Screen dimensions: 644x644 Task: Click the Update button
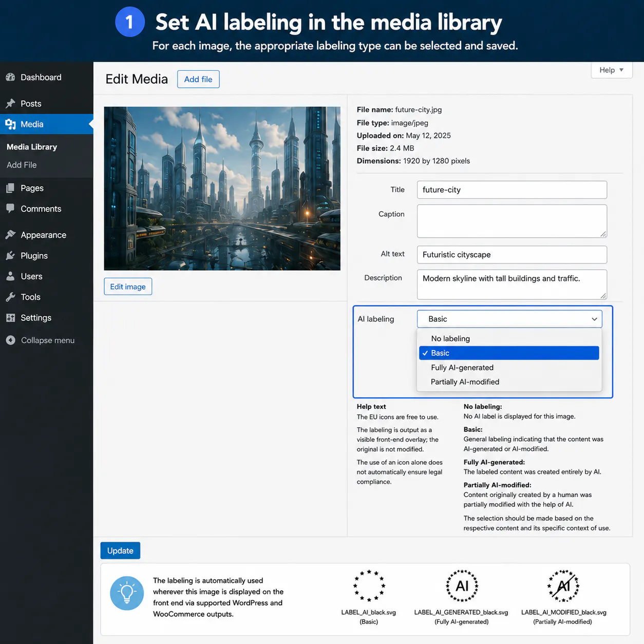tap(120, 551)
